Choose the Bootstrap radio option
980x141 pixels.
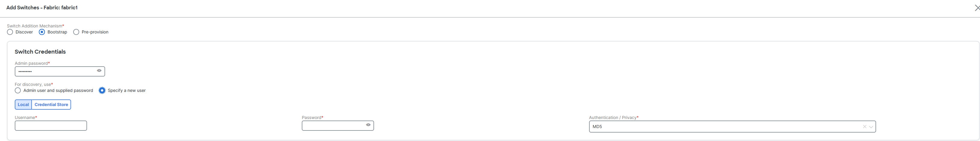pos(42,32)
